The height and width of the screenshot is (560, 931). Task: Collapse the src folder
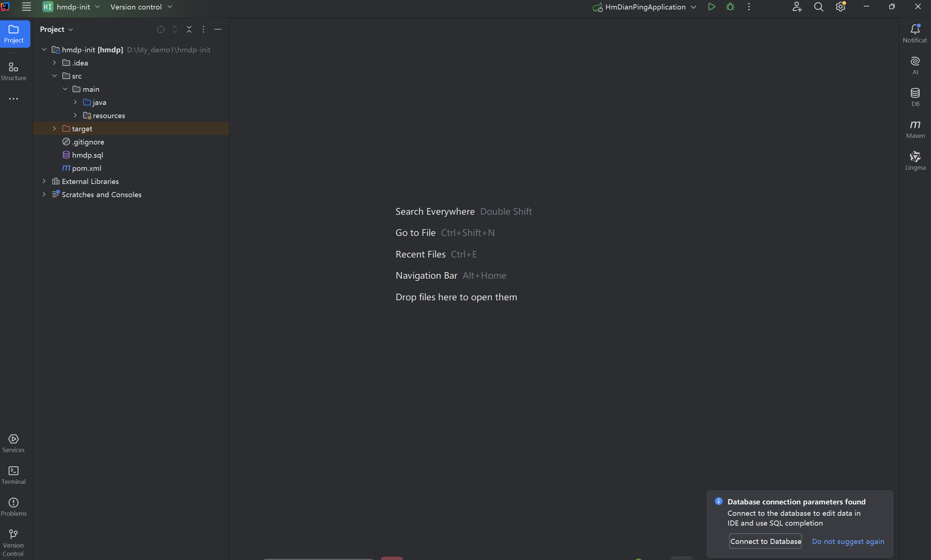55,76
